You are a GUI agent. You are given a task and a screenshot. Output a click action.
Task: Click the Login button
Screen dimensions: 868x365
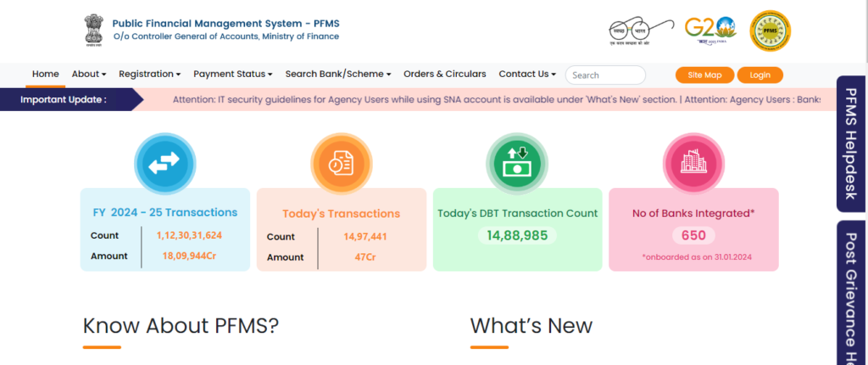click(x=759, y=75)
